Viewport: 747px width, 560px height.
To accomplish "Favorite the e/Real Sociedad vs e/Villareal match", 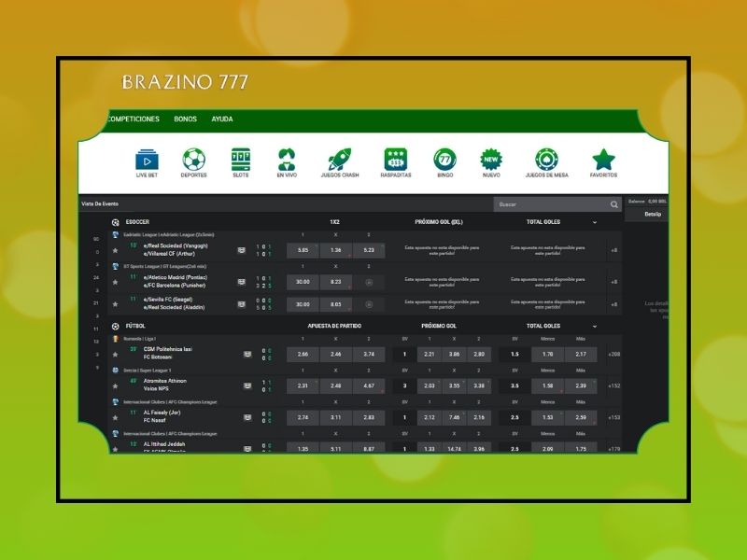I will (115, 250).
